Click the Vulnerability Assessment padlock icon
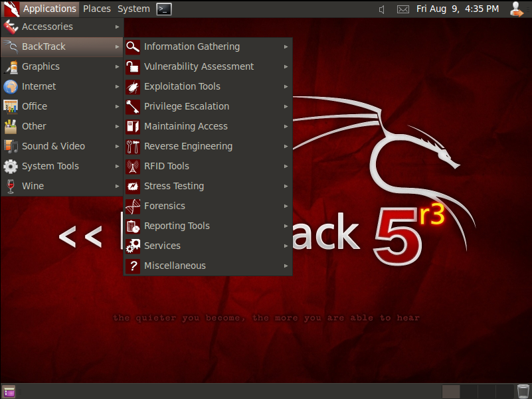532x399 pixels. 133,67
